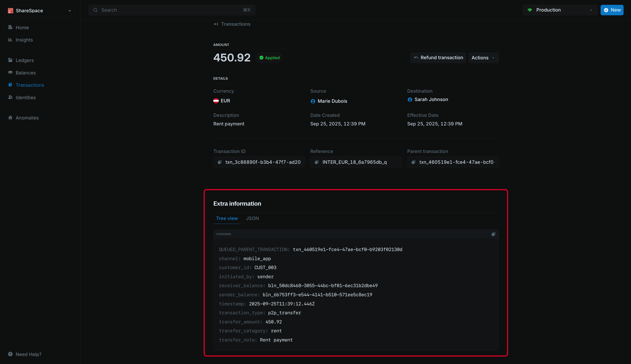Switch to the JSON tab
The image size is (631, 364).
click(x=252, y=218)
